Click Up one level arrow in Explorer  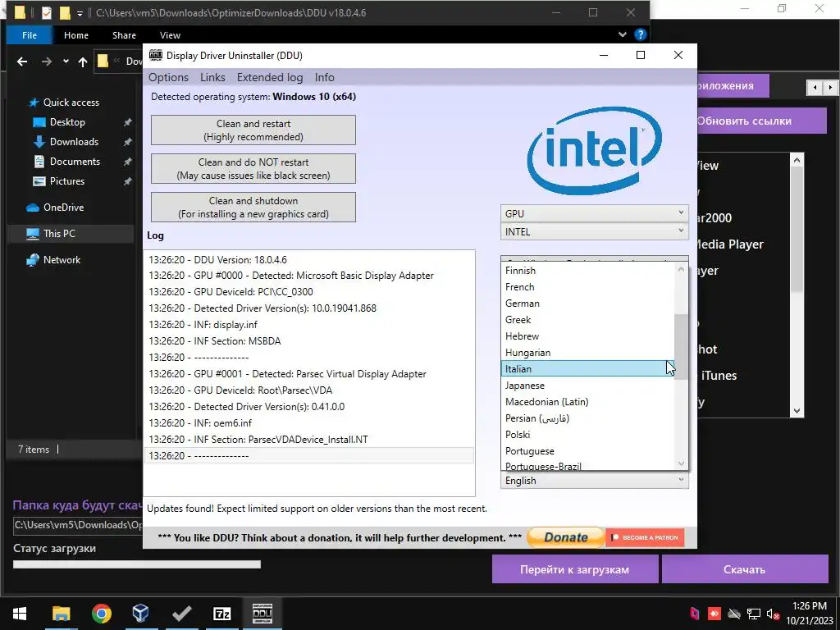click(83, 62)
